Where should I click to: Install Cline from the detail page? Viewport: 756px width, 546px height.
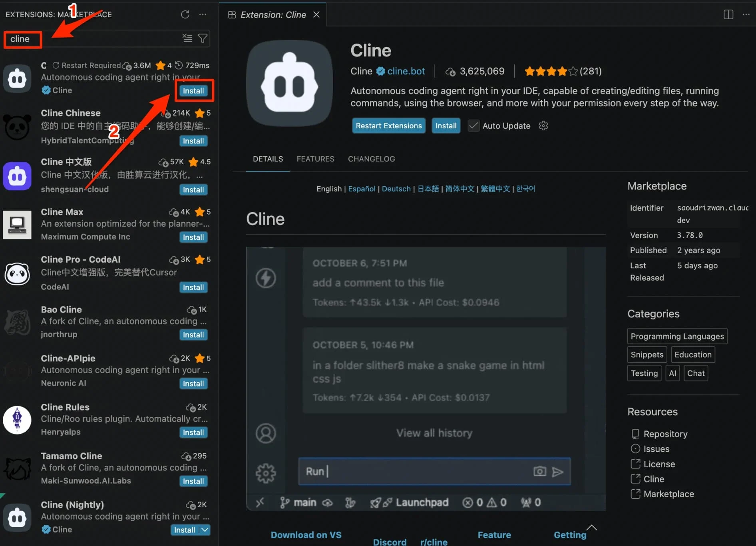(x=446, y=126)
